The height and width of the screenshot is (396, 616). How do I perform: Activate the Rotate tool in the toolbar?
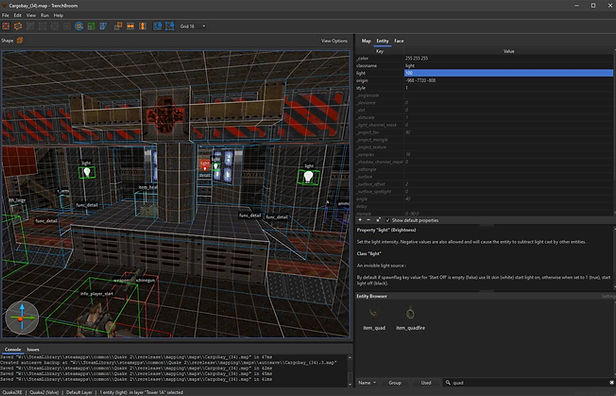(x=79, y=26)
